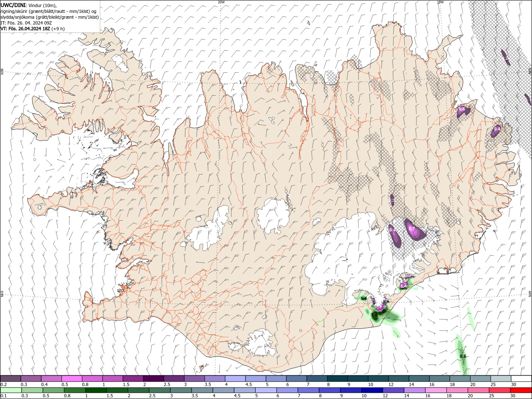The image size is (532, 399).
Task: Pick the darkest purple swatch between 2 and 2.5
Action: point(153,379)
